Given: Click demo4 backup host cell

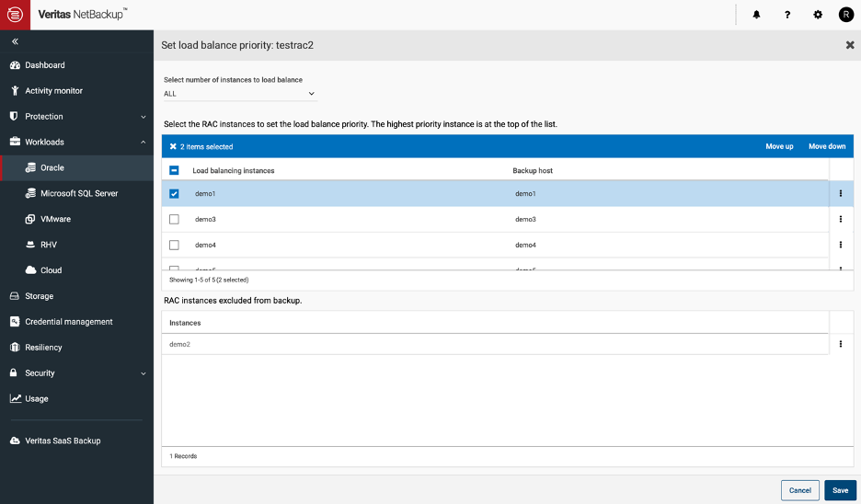Looking at the screenshot, I should point(525,245).
